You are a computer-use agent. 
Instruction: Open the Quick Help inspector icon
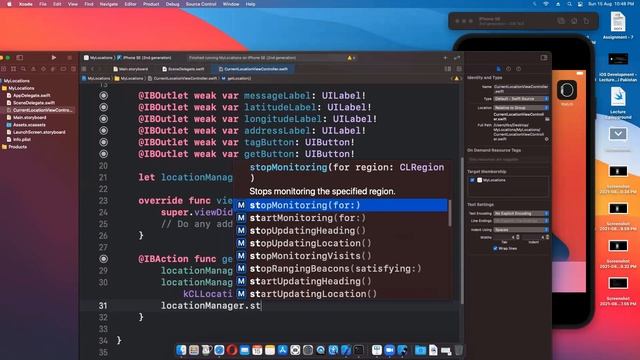click(x=519, y=69)
